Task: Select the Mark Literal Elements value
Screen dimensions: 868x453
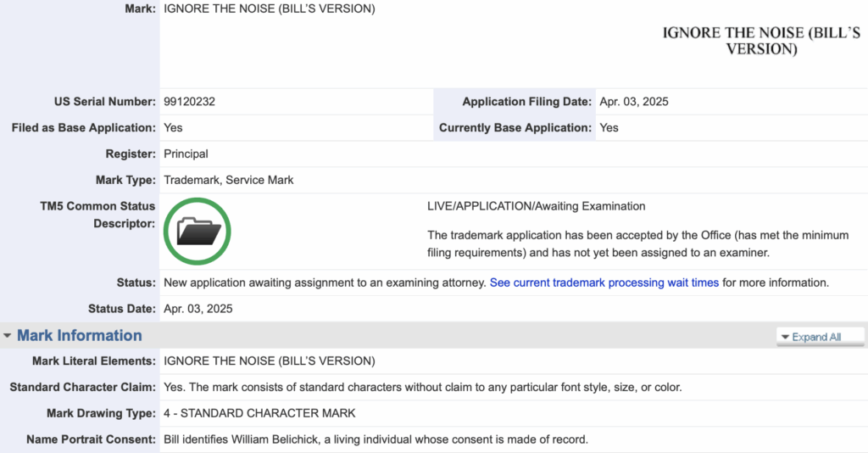Action: click(x=269, y=361)
